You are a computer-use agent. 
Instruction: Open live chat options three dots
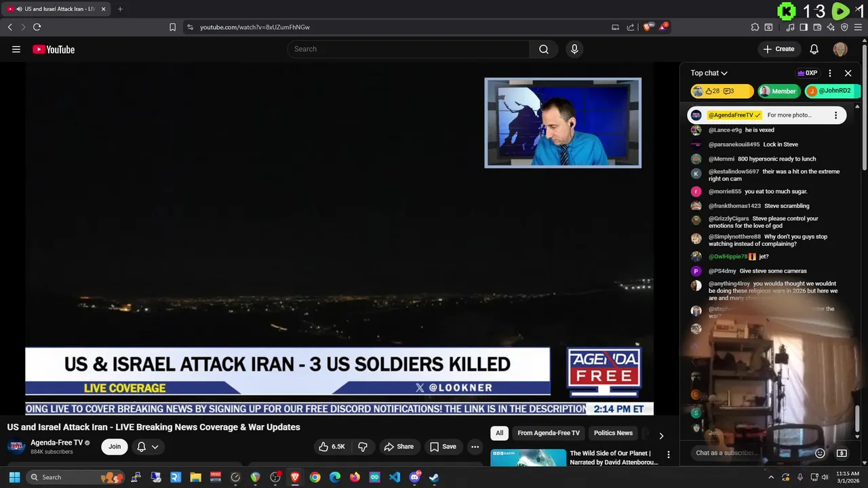(x=829, y=73)
